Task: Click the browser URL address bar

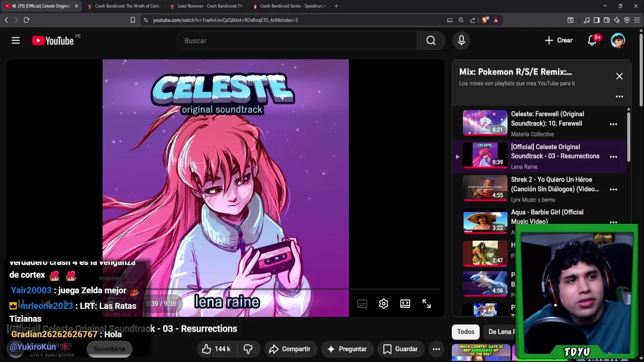Action: (x=225, y=20)
